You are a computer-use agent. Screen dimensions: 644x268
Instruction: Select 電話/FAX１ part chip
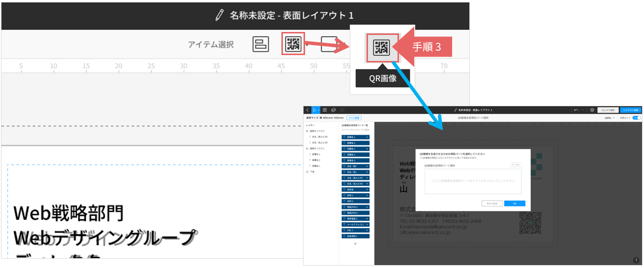pyautogui.click(x=355, y=207)
